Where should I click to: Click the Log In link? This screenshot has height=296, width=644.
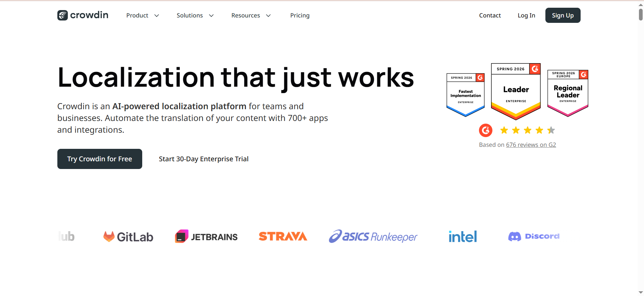(526, 15)
